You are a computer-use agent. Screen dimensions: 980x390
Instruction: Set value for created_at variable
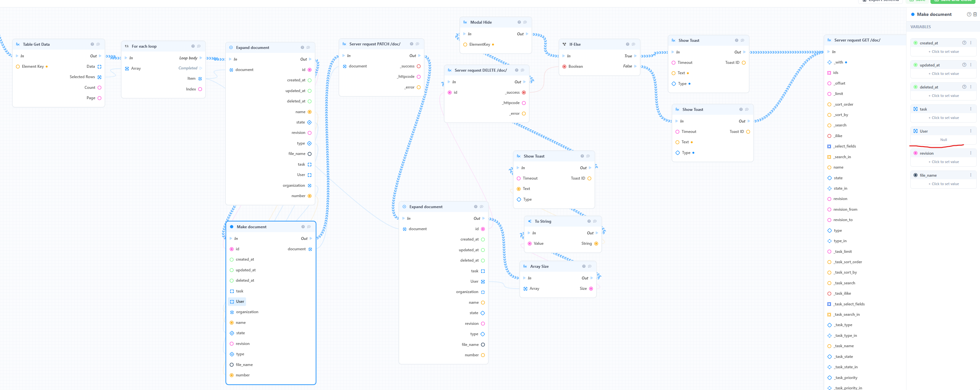coord(943,52)
